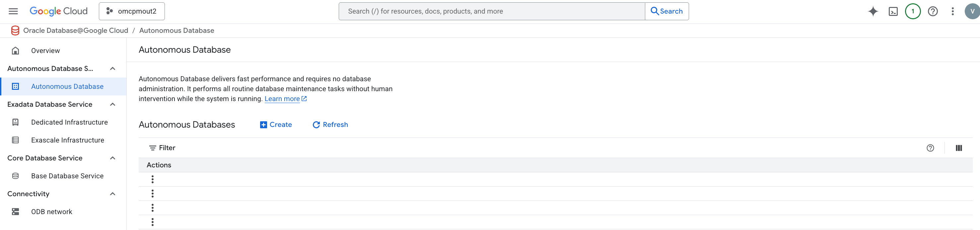Go to Oracle Database@Google Cloud breadcrumb
This screenshot has height=230, width=980.
point(76,30)
